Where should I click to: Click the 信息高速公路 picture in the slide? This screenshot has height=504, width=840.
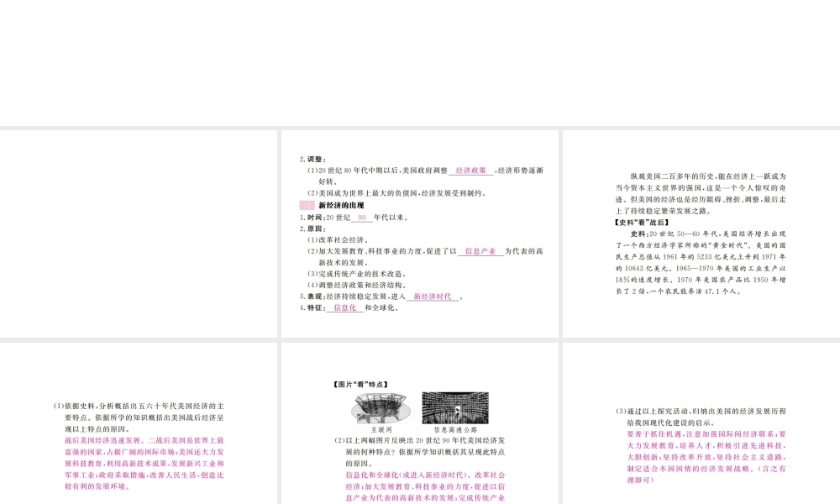coord(455,408)
